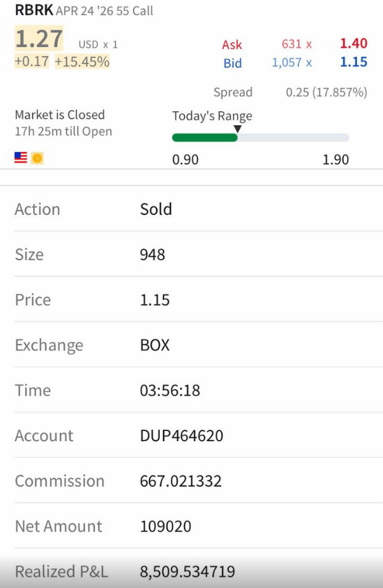
Task: Tap the Exchange row showing BOX
Action: [191, 345]
